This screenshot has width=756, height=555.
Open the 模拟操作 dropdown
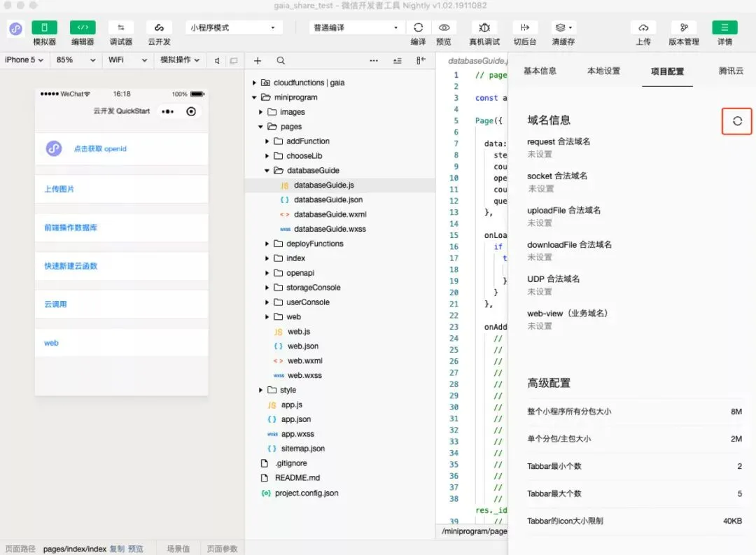pos(180,59)
